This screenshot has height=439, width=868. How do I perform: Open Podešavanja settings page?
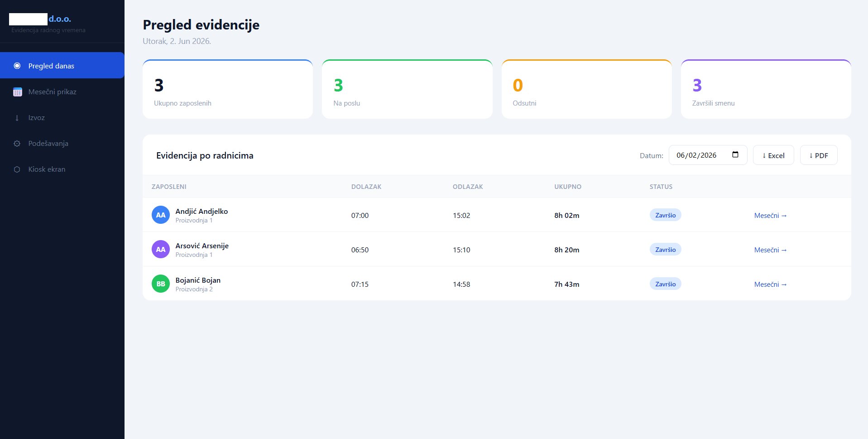click(x=62, y=143)
